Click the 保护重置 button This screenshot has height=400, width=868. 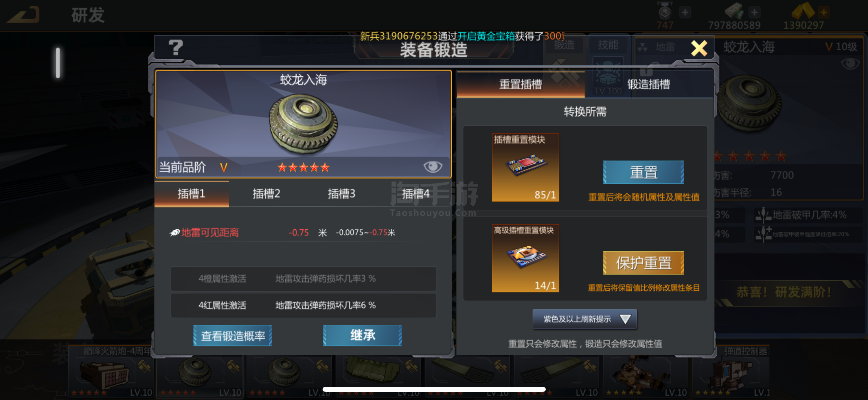[x=643, y=263]
